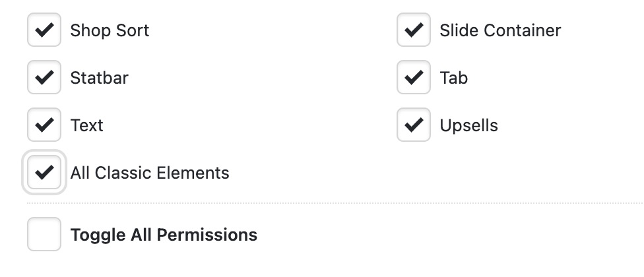Uncheck the Shop Sort checkbox
The height and width of the screenshot is (277, 644).
pos(44,30)
